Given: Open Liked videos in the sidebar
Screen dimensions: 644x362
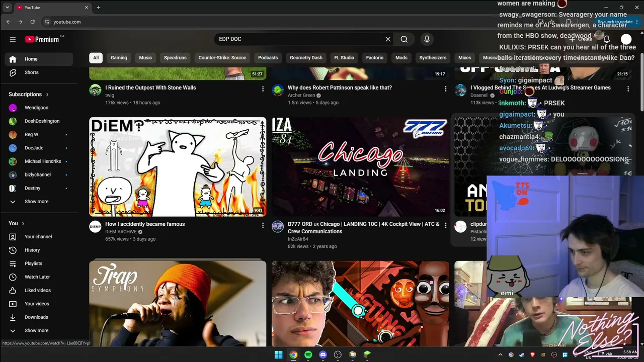Looking at the screenshot, I should click(39, 290).
